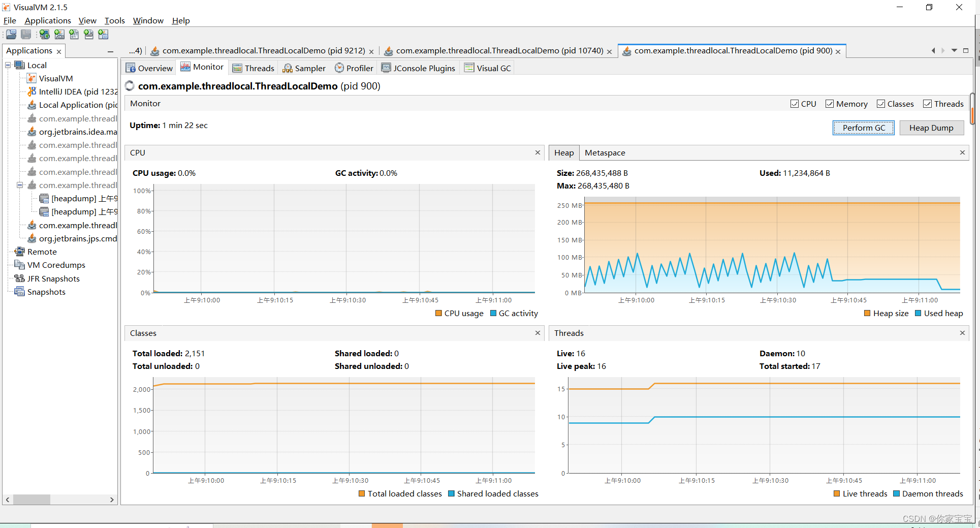The image size is (980, 528).
Task: Open the View menu
Action: [87, 20]
